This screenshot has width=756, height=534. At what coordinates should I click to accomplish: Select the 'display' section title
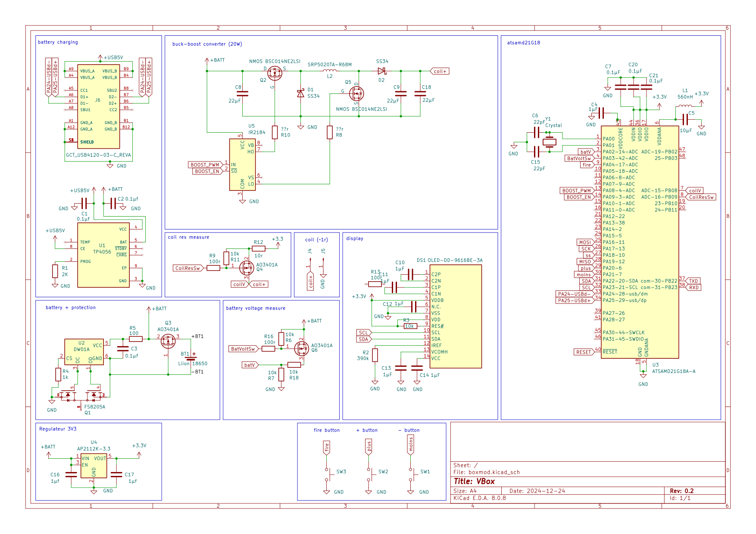[x=355, y=239]
